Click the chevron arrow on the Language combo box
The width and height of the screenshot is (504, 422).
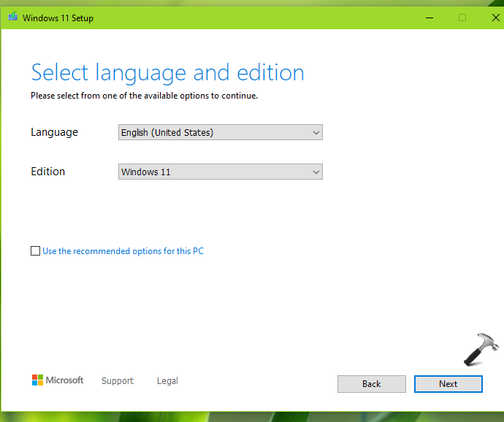tap(316, 133)
